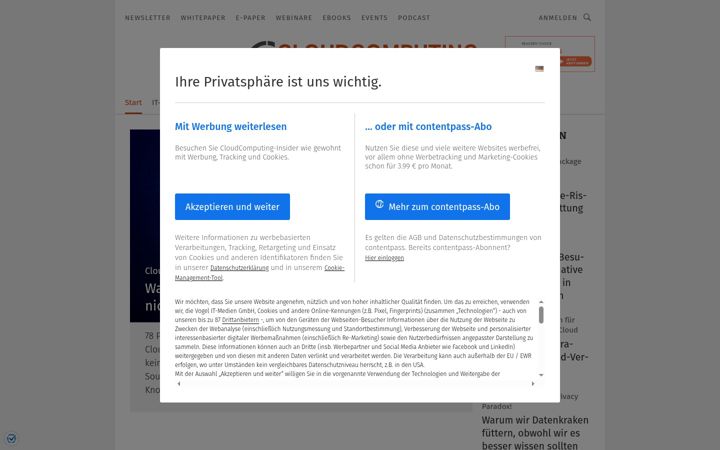Open the Newsletter menu item

147,18
